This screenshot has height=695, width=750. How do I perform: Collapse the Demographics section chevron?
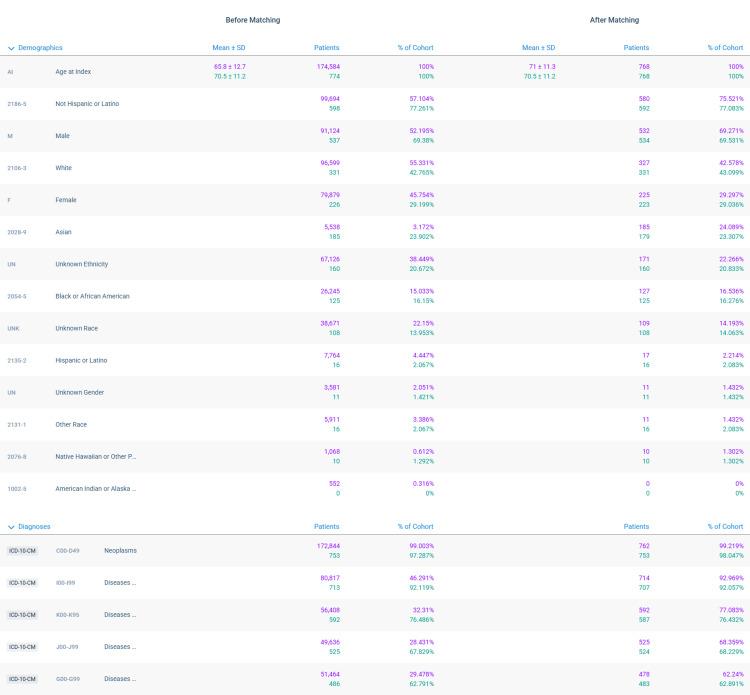click(11, 48)
